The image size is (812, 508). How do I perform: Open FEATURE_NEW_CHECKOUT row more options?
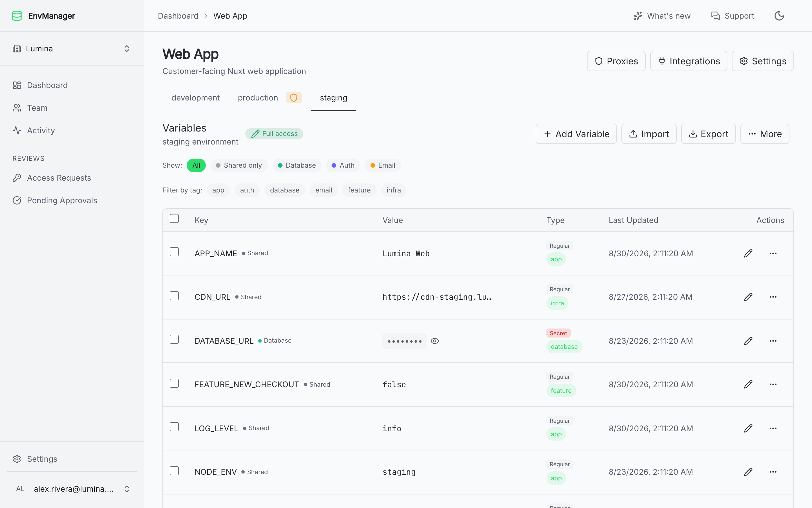773,384
